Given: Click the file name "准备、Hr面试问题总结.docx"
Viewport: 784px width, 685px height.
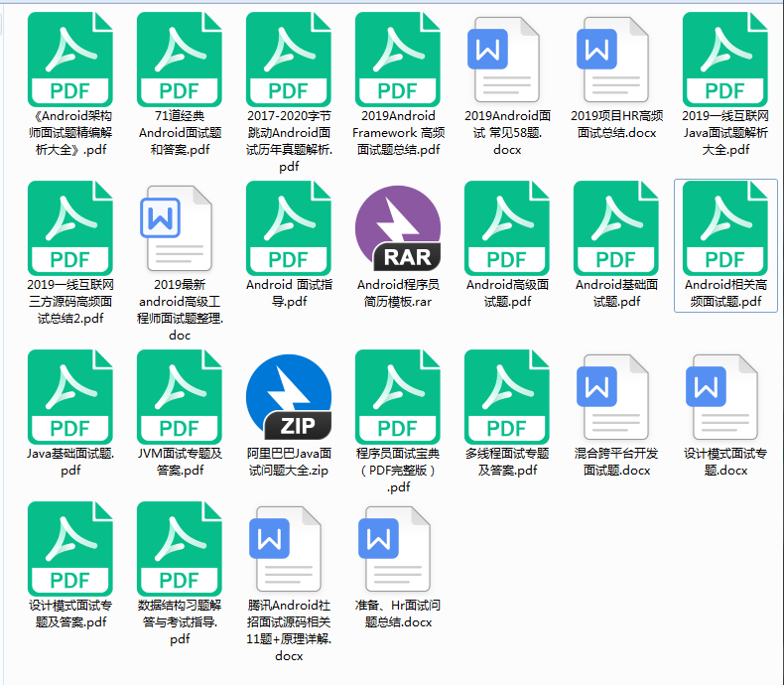Looking at the screenshot, I should pos(398,614).
